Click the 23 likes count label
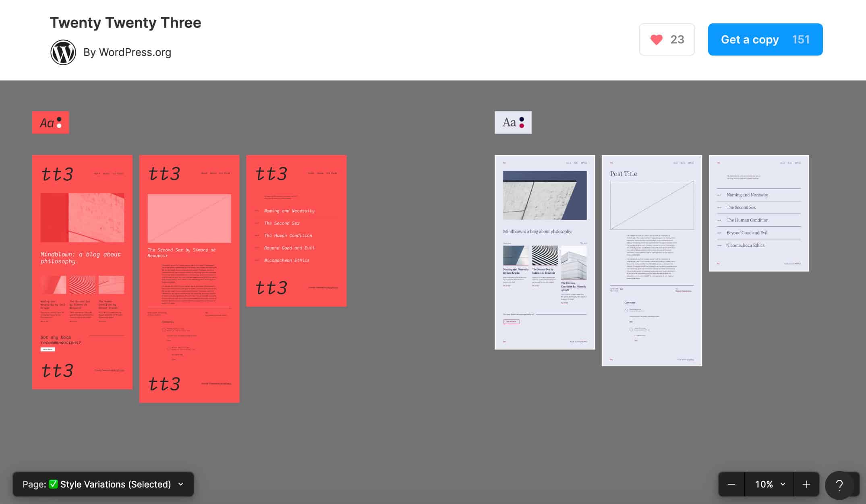 pyautogui.click(x=677, y=39)
